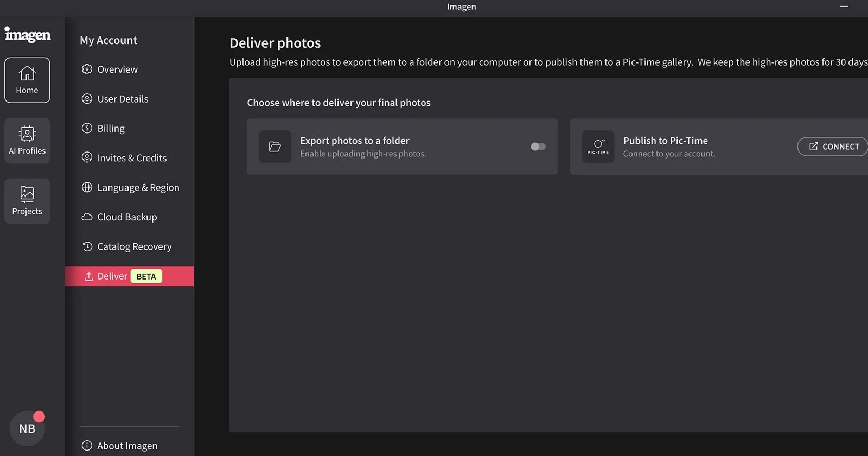
Task: Click the Imagen logo
Action: pos(28,35)
